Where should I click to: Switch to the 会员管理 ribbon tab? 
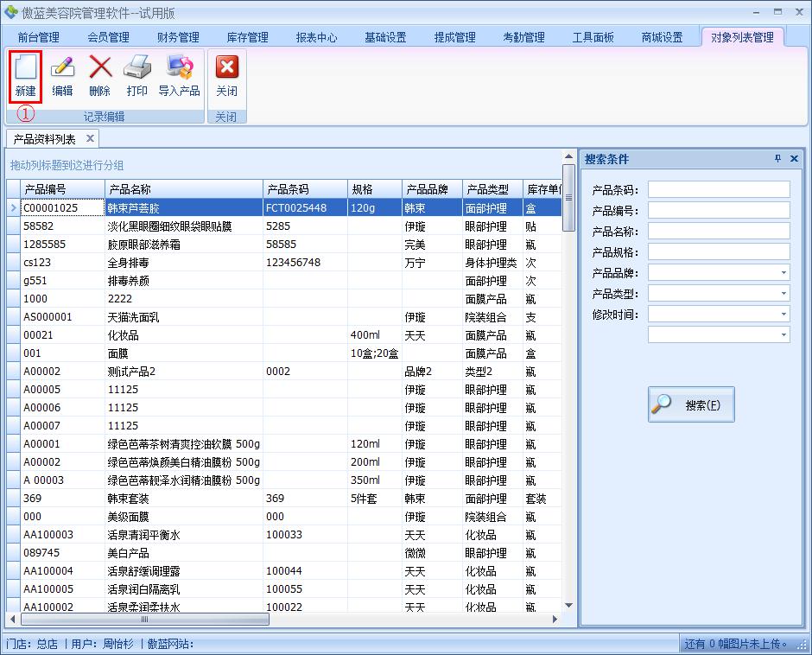105,37
